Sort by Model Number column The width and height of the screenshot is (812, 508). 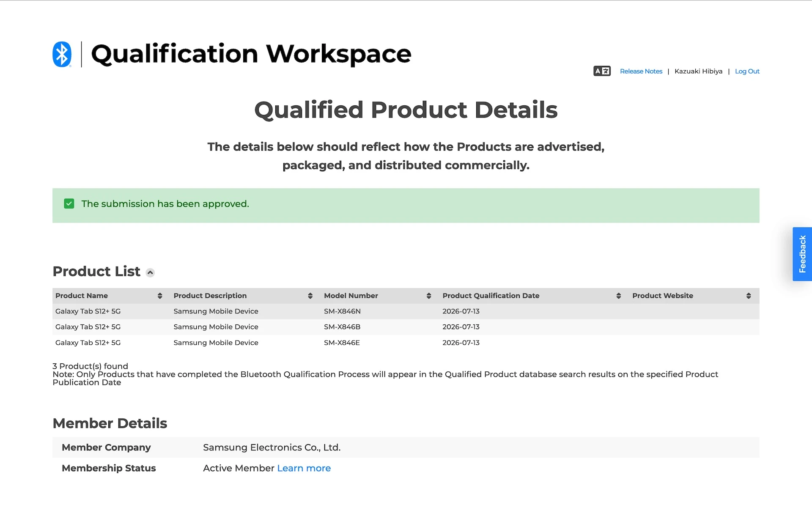coord(429,296)
